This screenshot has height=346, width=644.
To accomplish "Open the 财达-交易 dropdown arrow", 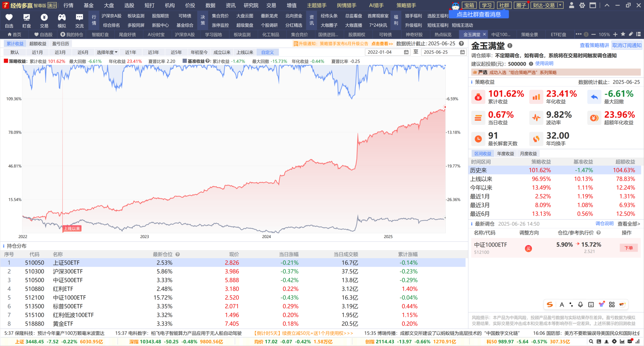I will coord(560,5).
